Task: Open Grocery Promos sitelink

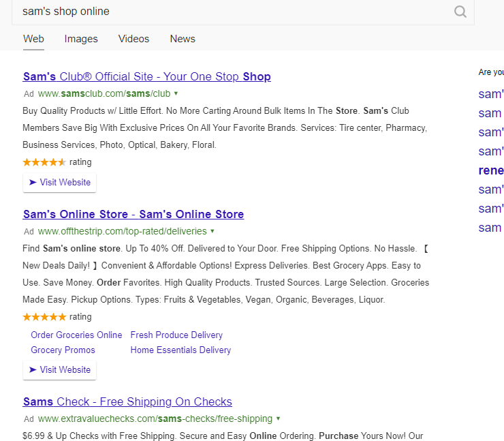Action: (x=63, y=350)
